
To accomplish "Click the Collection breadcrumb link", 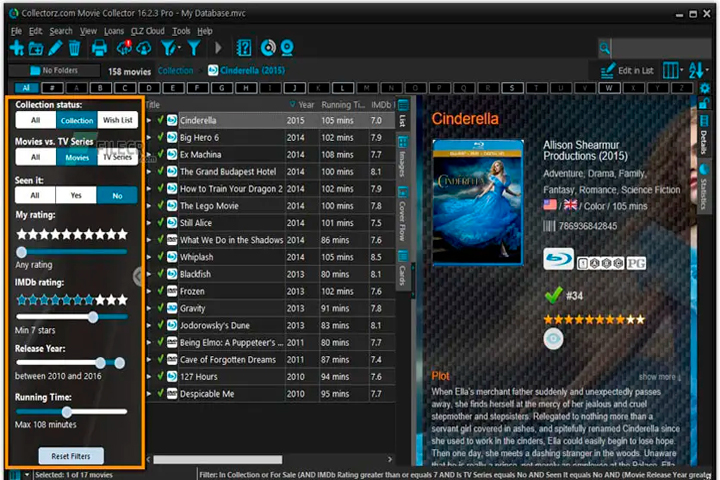I will tap(175, 71).
